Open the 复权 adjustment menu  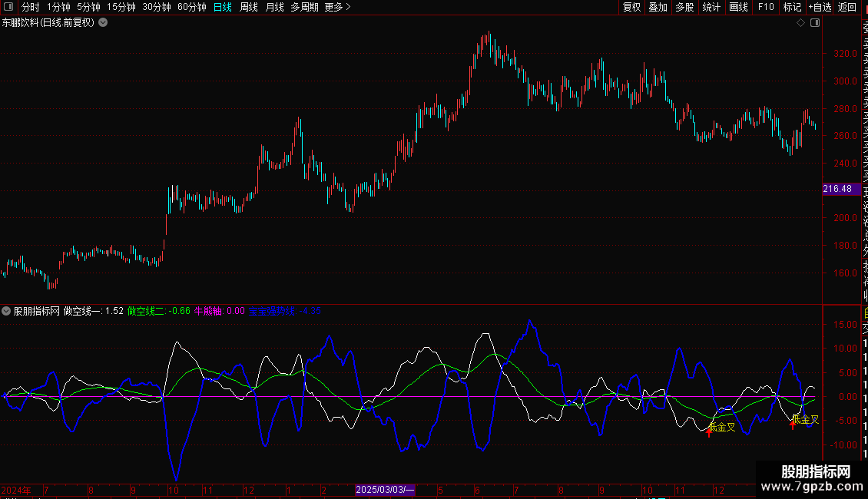click(x=631, y=7)
